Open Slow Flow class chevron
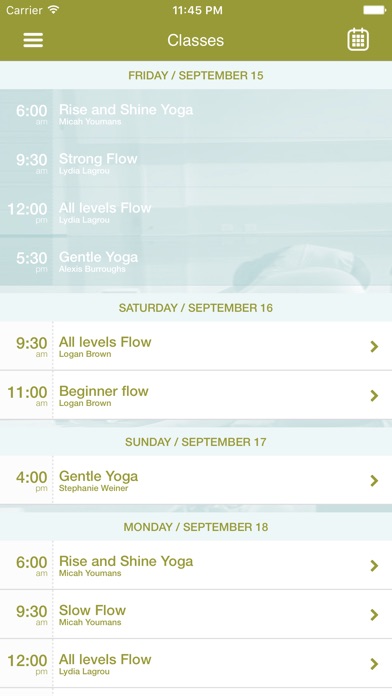 pos(374,615)
